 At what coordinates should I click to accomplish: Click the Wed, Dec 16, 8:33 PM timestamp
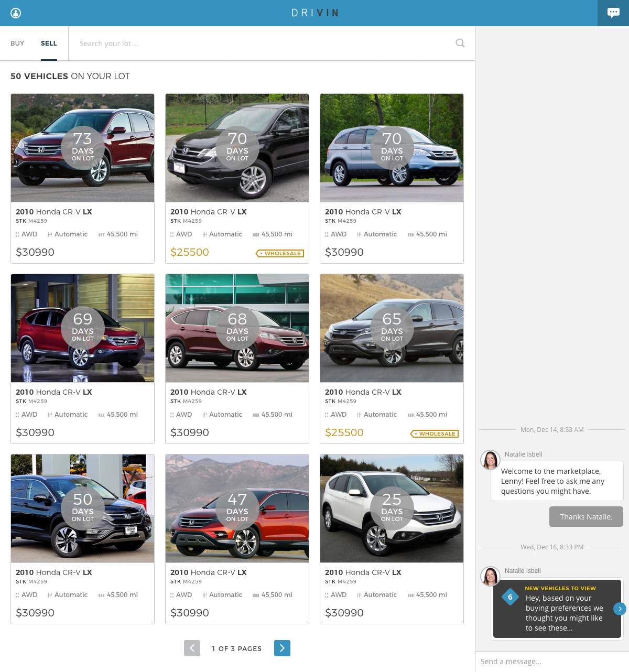click(x=552, y=547)
